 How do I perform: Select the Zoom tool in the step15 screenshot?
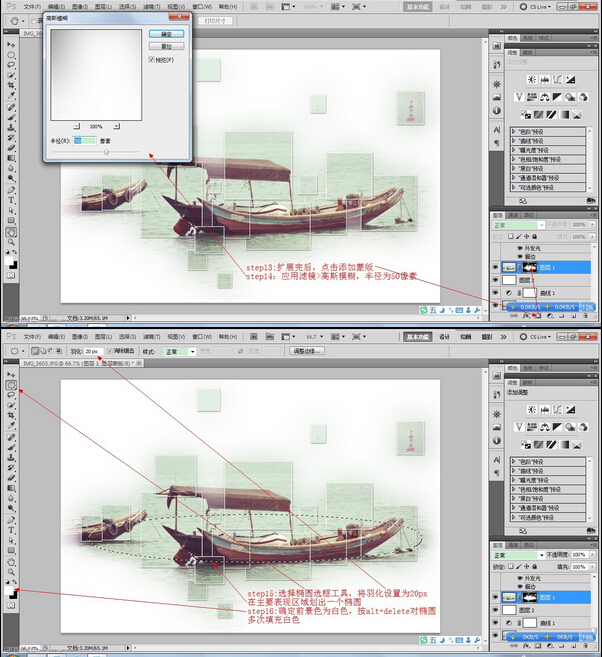[x=11, y=572]
